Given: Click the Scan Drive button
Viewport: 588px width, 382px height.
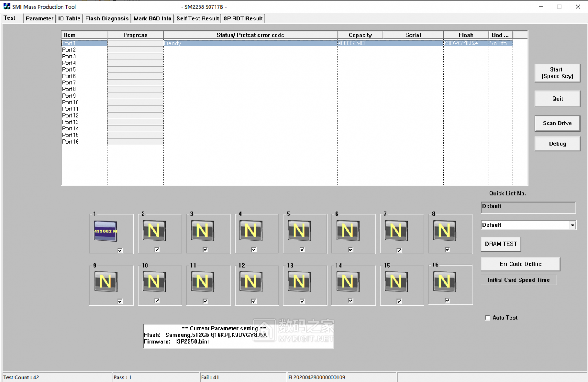Looking at the screenshot, I should [x=557, y=123].
